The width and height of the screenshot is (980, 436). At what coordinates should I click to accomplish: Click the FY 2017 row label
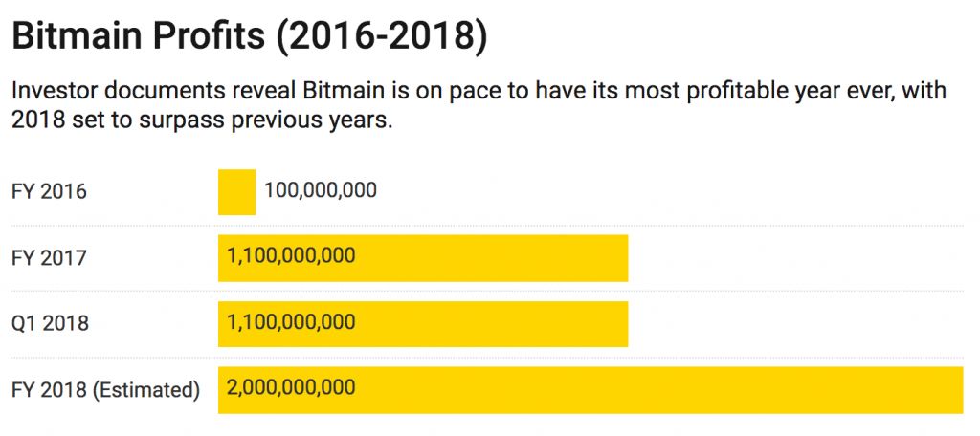49,258
